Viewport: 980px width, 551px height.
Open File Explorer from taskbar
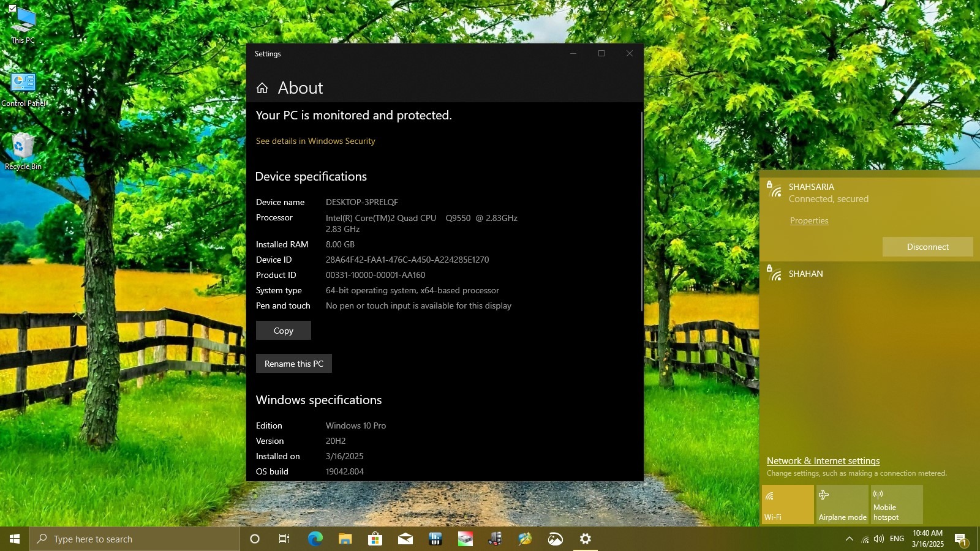click(345, 539)
